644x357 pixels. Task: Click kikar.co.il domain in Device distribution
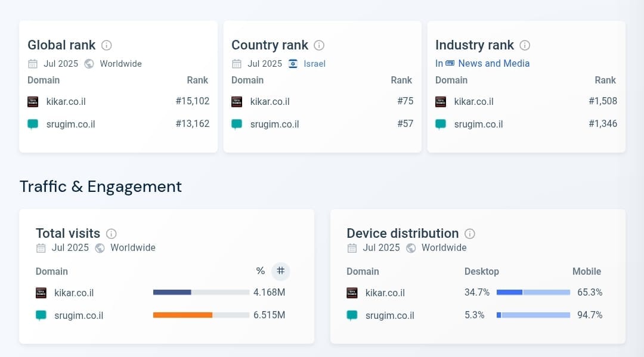click(385, 293)
